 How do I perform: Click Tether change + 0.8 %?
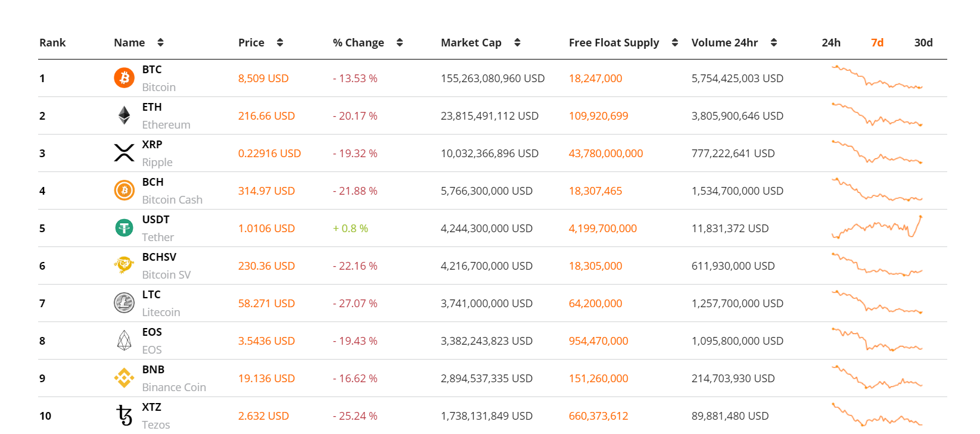[x=350, y=228]
